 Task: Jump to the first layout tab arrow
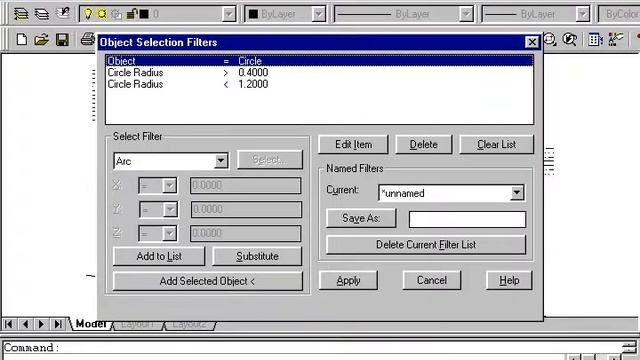(9, 324)
